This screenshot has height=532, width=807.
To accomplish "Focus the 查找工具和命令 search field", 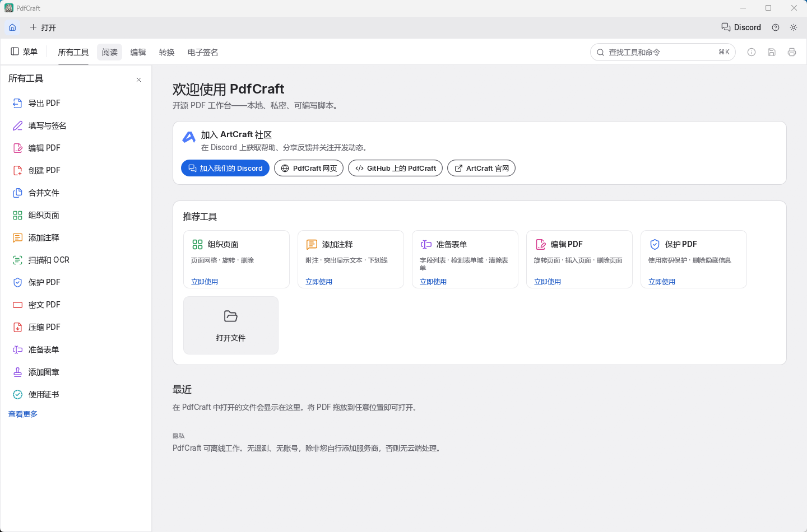I will point(663,52).
